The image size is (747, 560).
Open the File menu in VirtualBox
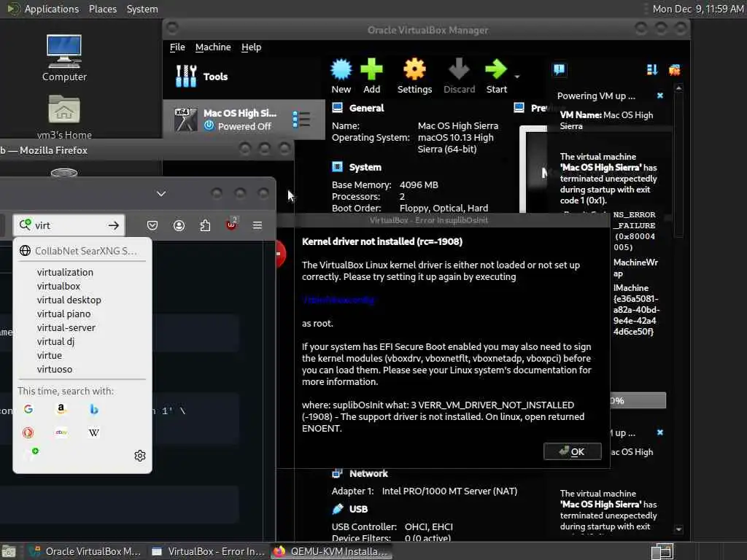pos(177,47)
